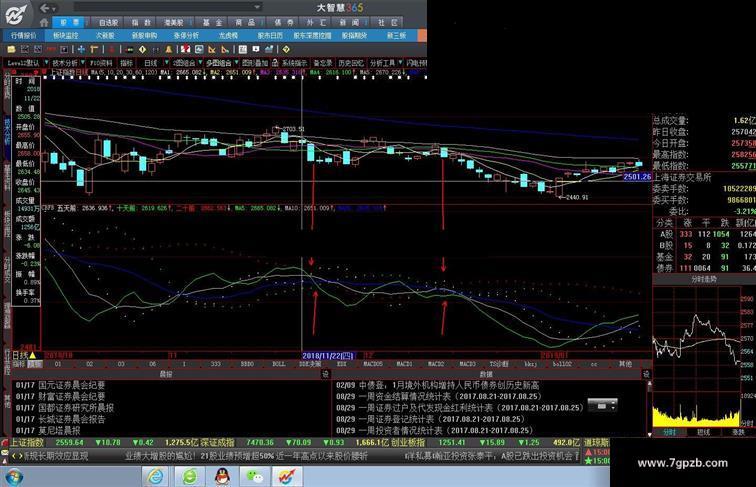Click the 备忘录 button
The height and width of the screenshot is (487, 756).
pyautogui.click(x=323, y=63)
